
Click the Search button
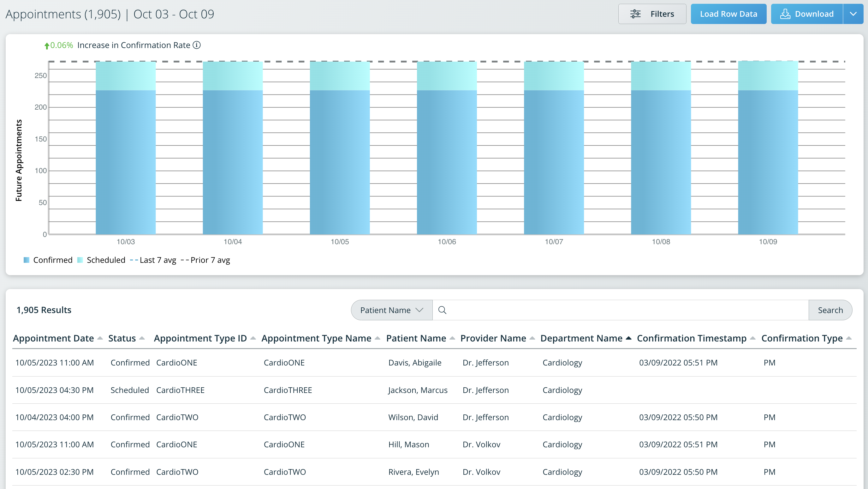(830, 310)
